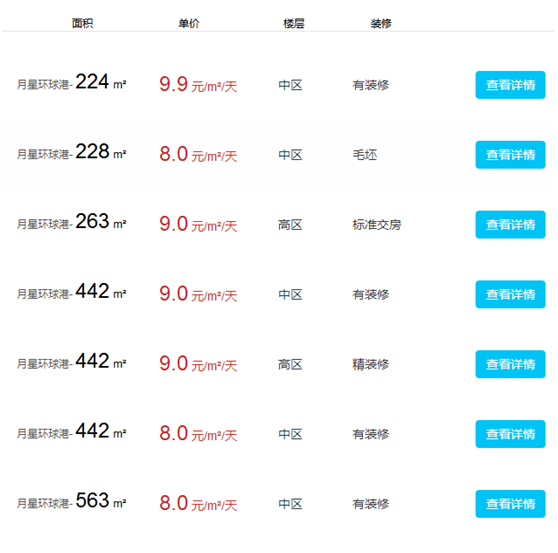Click the 标准交房 decoration label
This screenshot has width=558, height=553.
click(377, 225)
